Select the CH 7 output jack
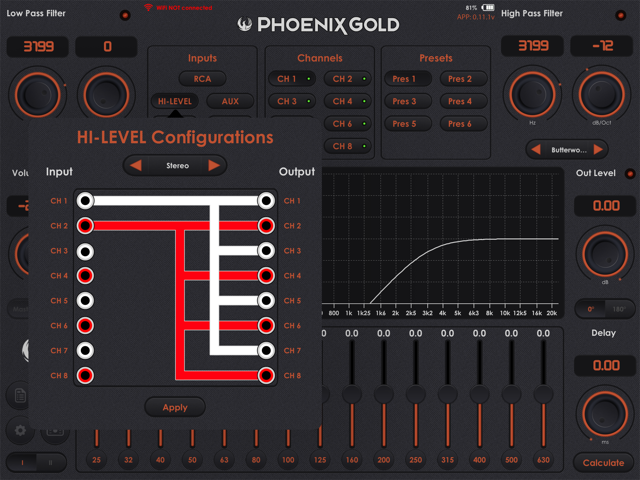 point(266,351)
